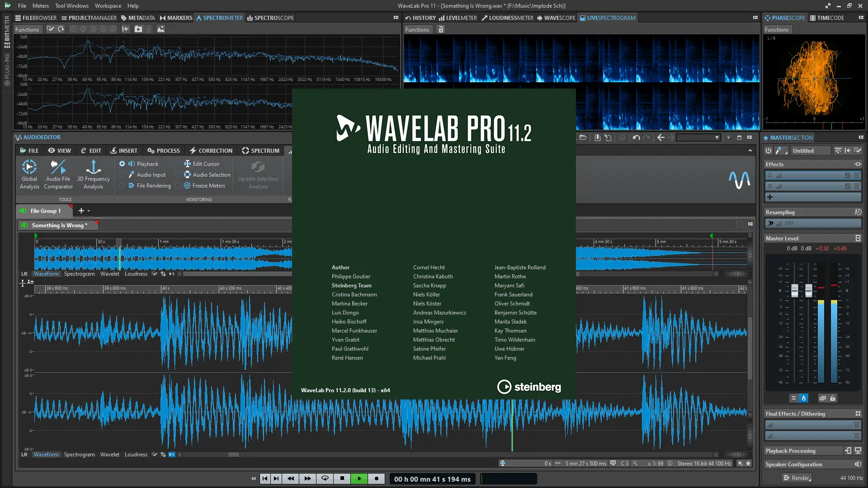Toggle the loop playback button
This screenshot has width=868, height=488.
click(x=325, y=479)
